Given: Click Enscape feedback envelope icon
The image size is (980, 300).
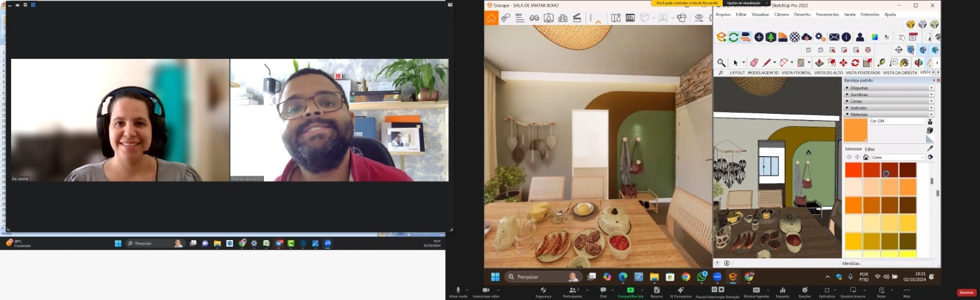Looking at the screenshot, I should (x=834, y=37).
